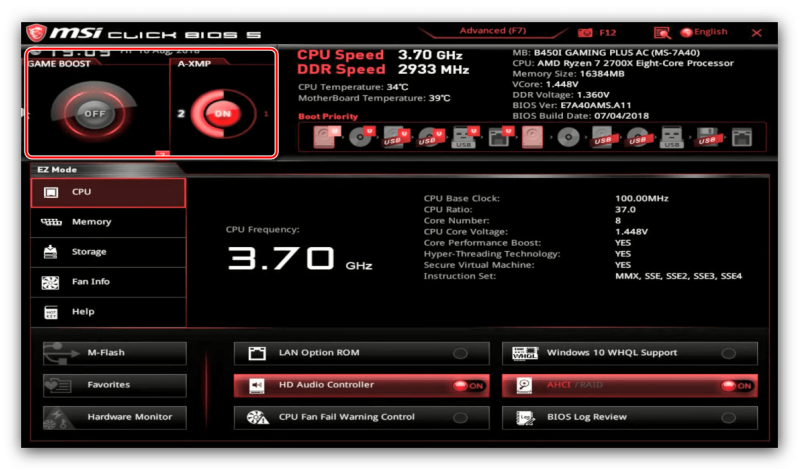Open BIOS Log Review
Screen dimensions: 800x470
tap(630, 417)
